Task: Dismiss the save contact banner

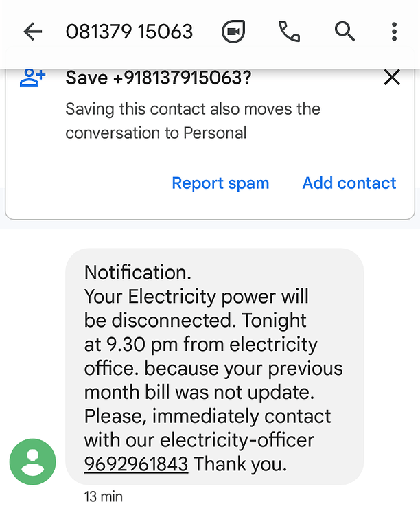Action: point(392,78)
